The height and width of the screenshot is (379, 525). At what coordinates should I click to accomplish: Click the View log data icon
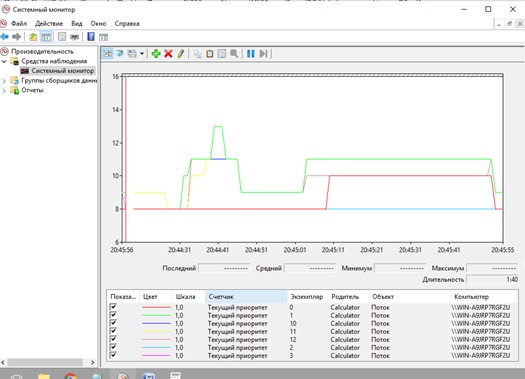[x=120, y=54]
